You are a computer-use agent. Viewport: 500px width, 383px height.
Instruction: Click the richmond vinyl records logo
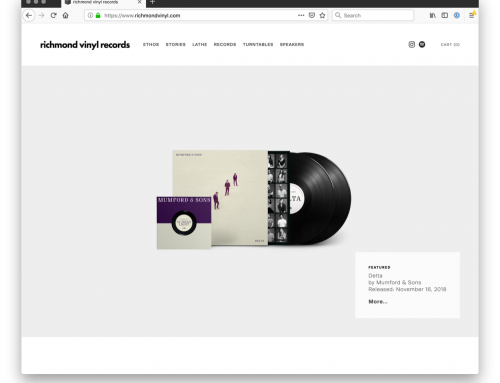85,45
